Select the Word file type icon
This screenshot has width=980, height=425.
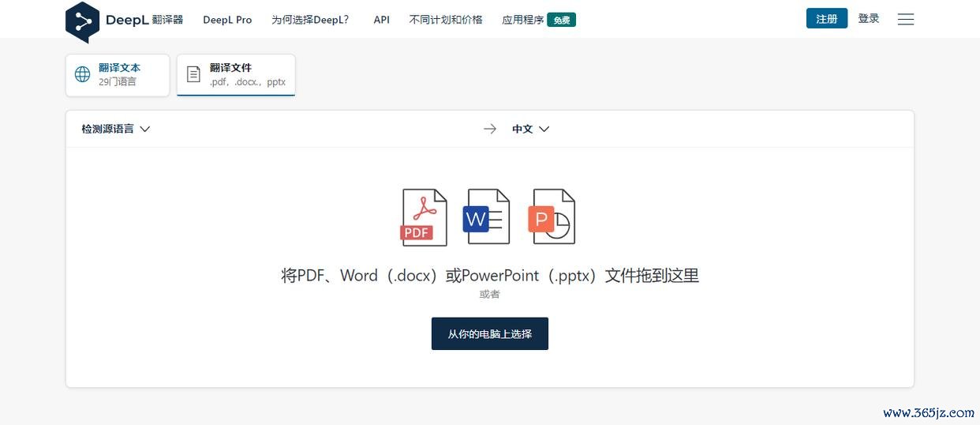coord(487,216)
